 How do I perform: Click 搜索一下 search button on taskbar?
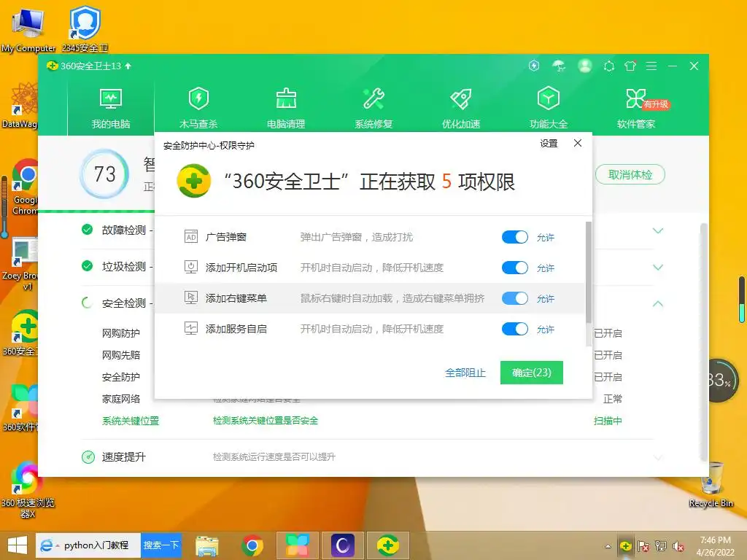[161, 545]
